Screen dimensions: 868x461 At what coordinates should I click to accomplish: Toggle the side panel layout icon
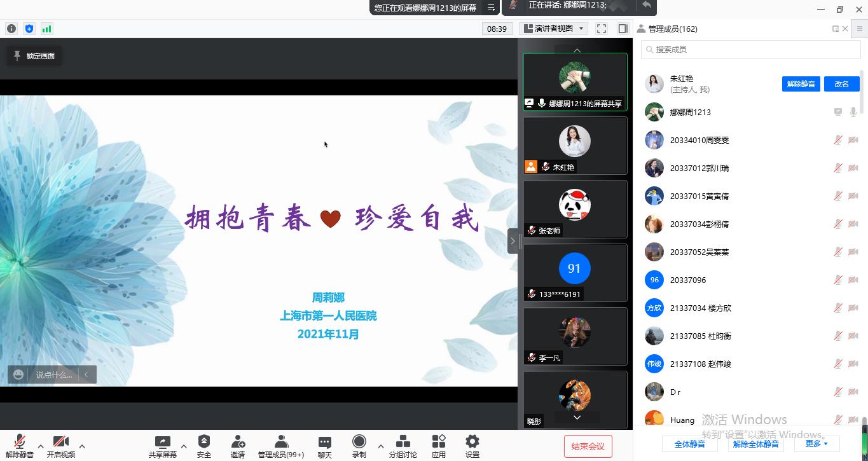pos(623,29)
